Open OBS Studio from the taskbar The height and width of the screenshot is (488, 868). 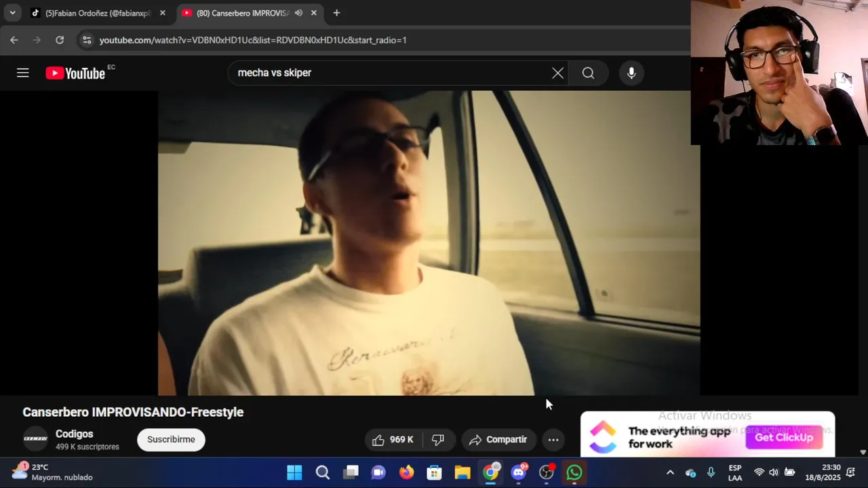[x=547, y=472]
